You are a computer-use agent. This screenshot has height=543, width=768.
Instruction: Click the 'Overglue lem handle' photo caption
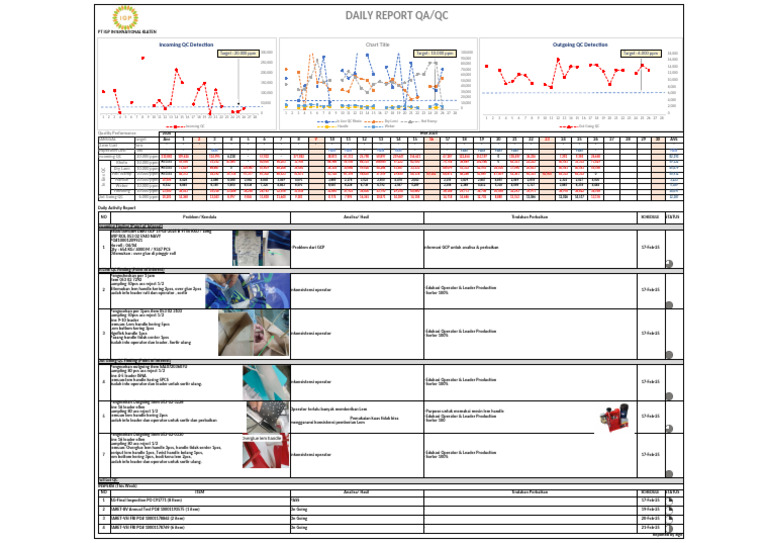[262, 438]
